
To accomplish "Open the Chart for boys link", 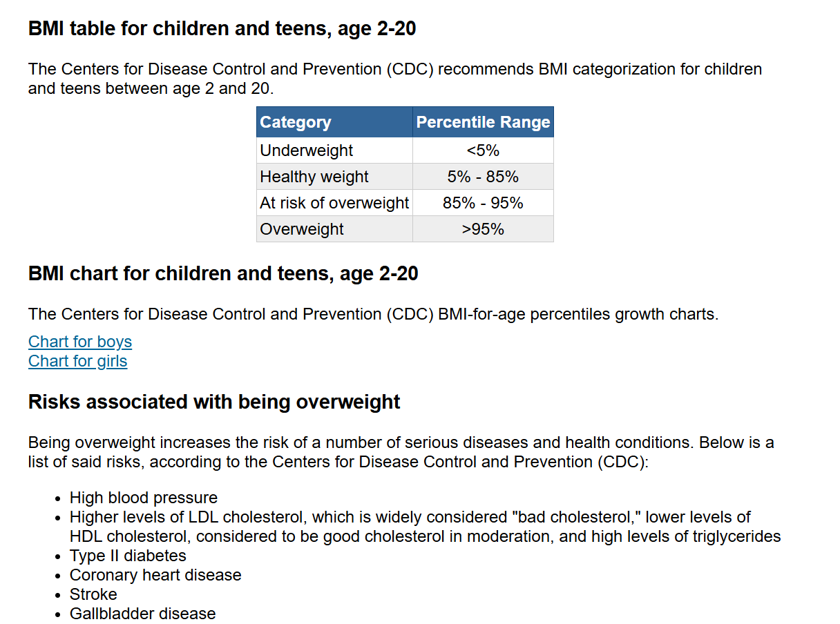I will click(x=80, y=342).
